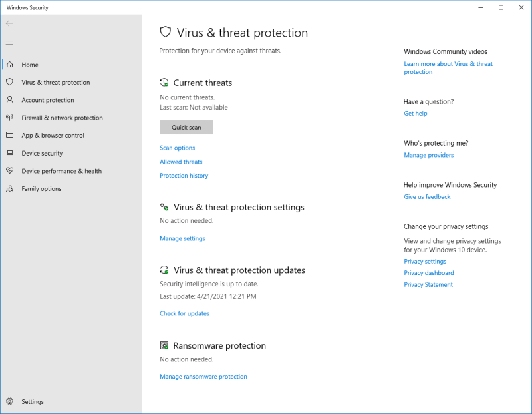Toggle the hamburger navigation menu
This screenshot has width=532, height=414.
coord(9,43)
